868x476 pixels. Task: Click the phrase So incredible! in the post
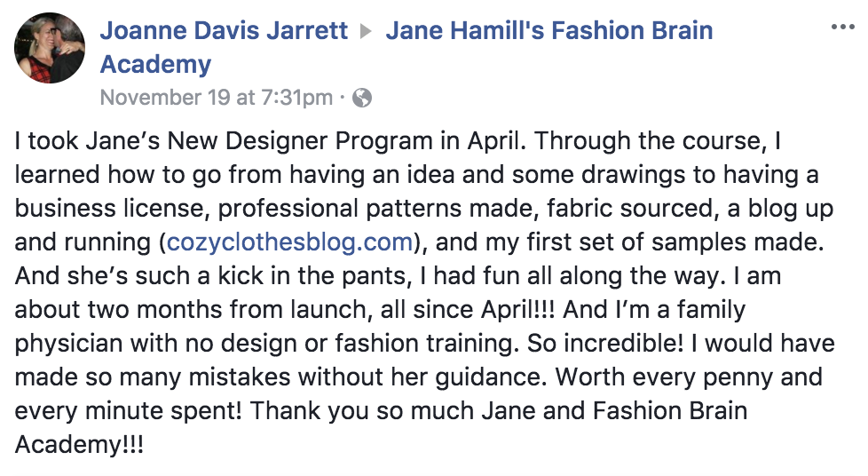coord(605,344)
